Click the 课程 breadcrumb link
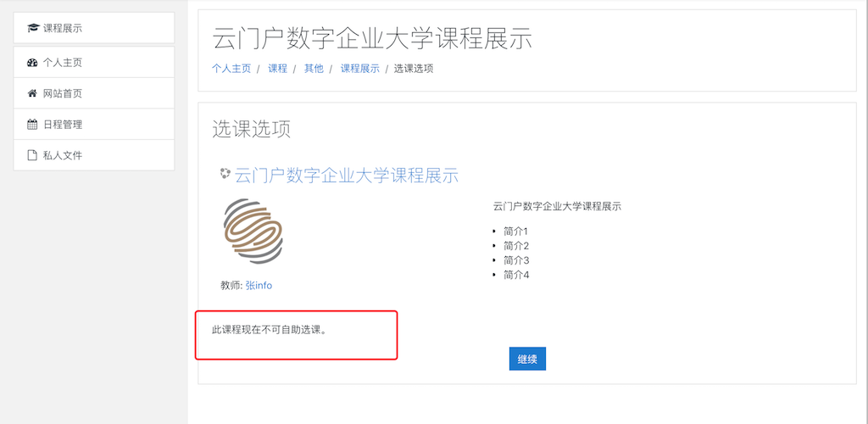This screenshot has height=424, width=868. click(278, 69)
